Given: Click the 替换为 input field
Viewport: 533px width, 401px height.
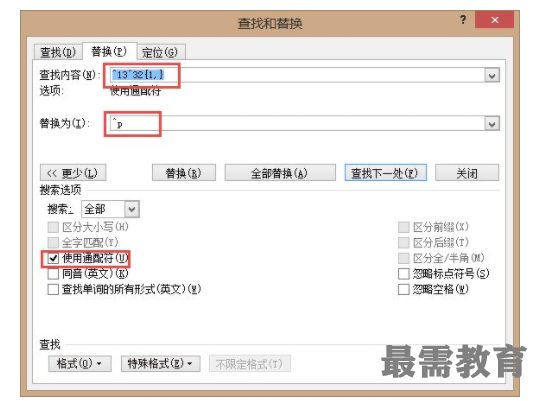Looking at the screenshot, I should (x=297, y=123).
